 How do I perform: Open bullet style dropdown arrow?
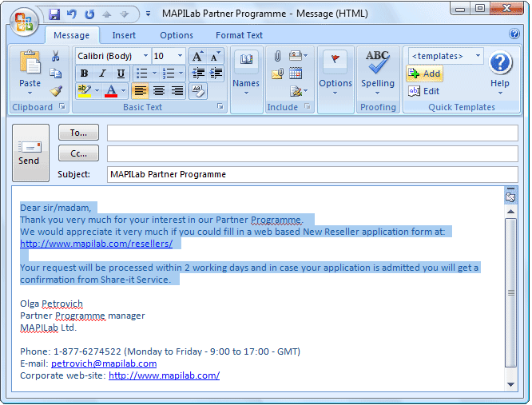154,73
